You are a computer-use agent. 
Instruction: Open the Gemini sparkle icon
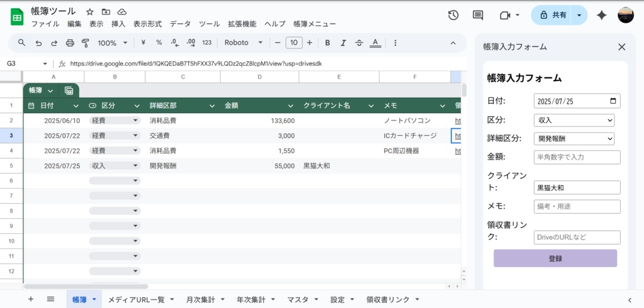pos(602,15)
